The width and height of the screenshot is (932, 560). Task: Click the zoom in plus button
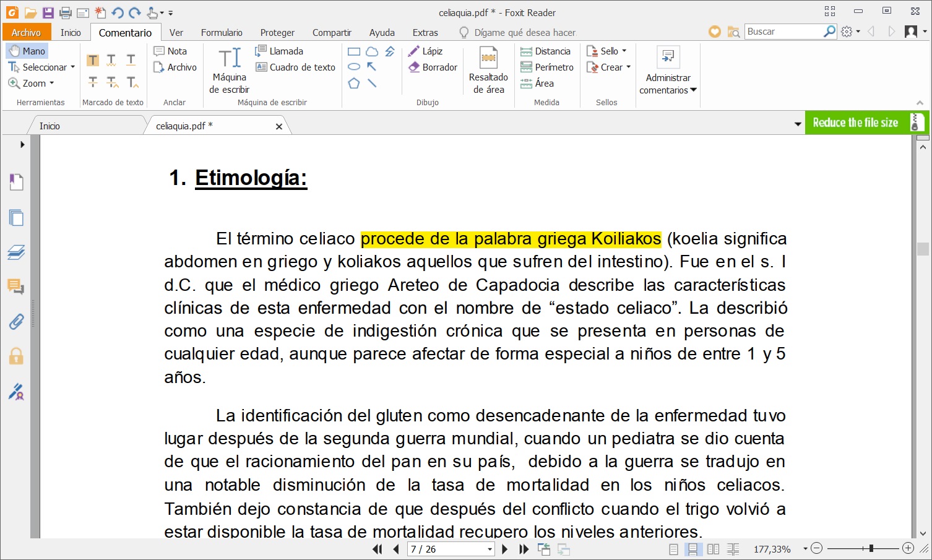tap(908, 548)
